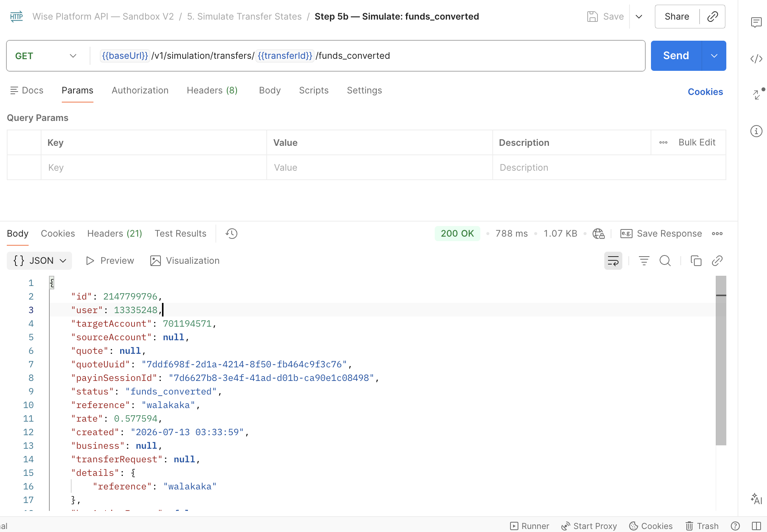The height and width of the screenshot is (532, 767).
Task: Toggle two-pane layout icon
Action: point(756,526)
